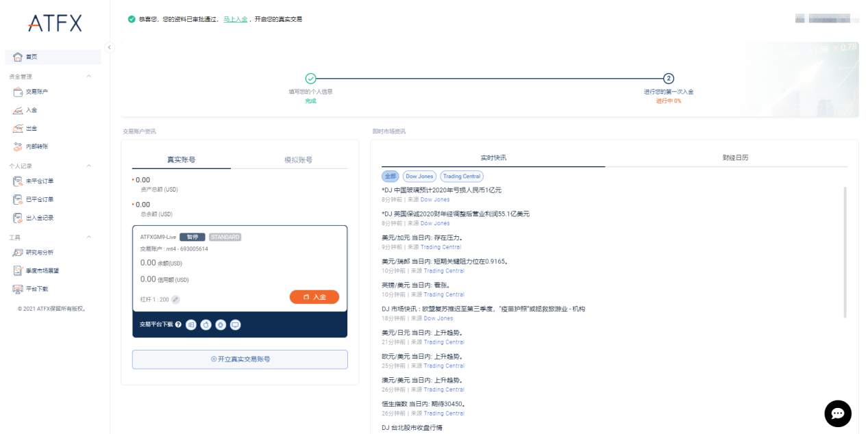Open the 出金 withdrawal sidebar icon

[18, 129]
